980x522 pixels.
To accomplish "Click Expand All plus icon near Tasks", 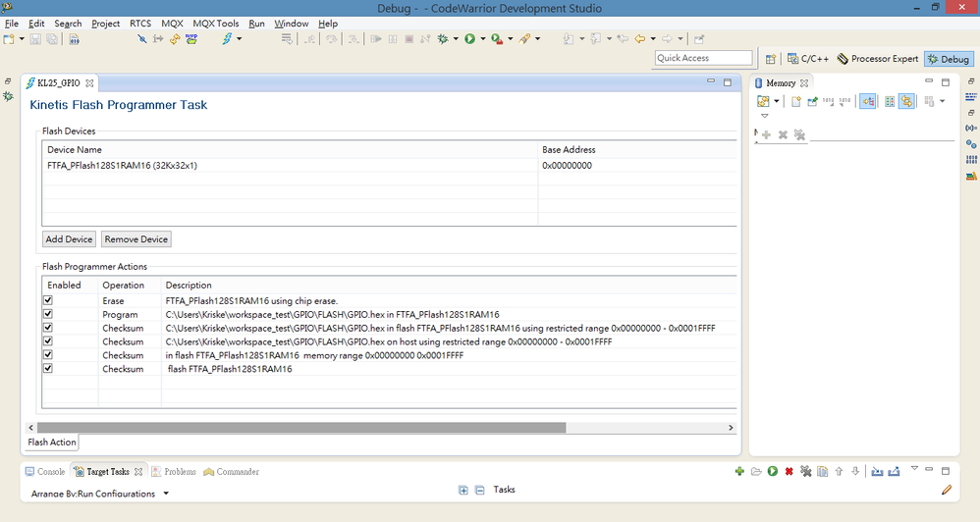I will click(x=463, y=491).
